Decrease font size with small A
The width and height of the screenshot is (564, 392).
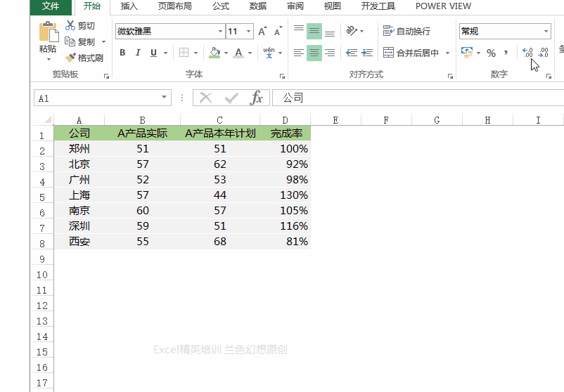tap(278, 31)
